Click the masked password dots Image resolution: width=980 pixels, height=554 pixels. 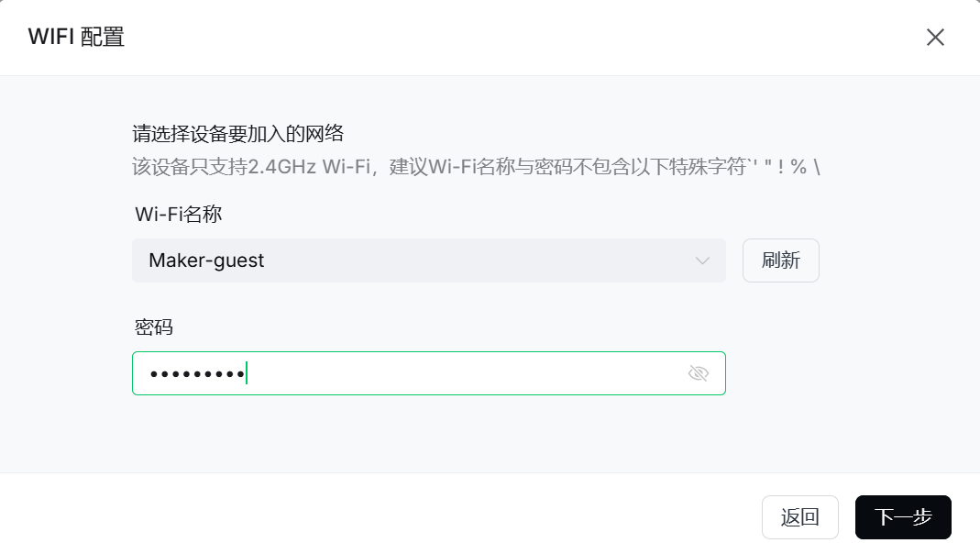[197, 374]
